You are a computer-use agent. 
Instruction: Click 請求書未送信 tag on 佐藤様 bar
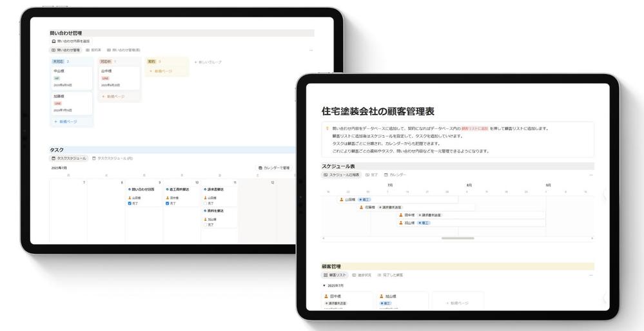click(390, 207)
